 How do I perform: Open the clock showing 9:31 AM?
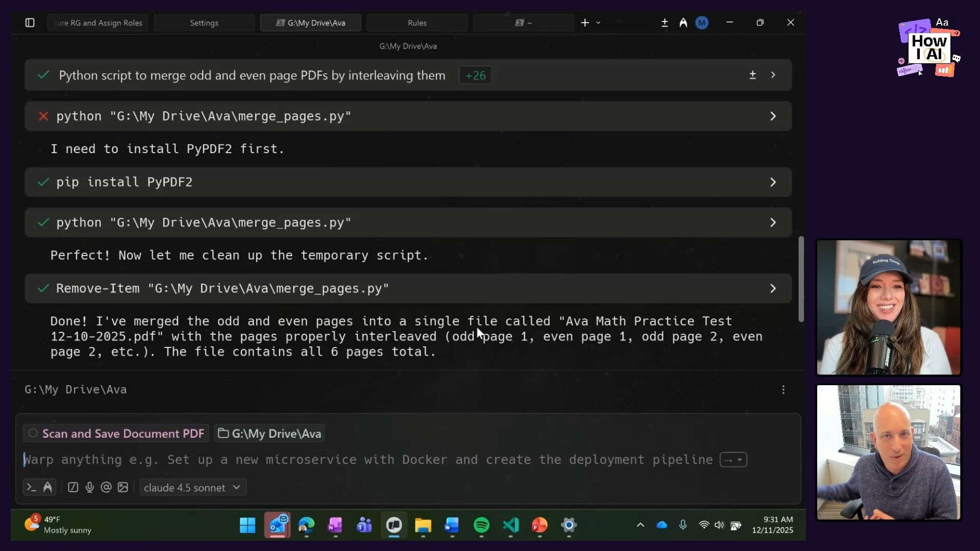[773, 525]
